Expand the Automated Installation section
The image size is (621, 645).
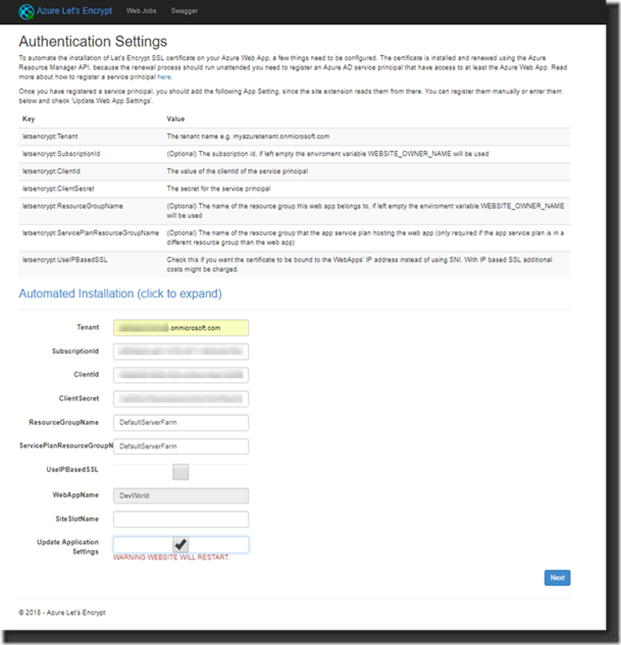click(x=120, y=294)
